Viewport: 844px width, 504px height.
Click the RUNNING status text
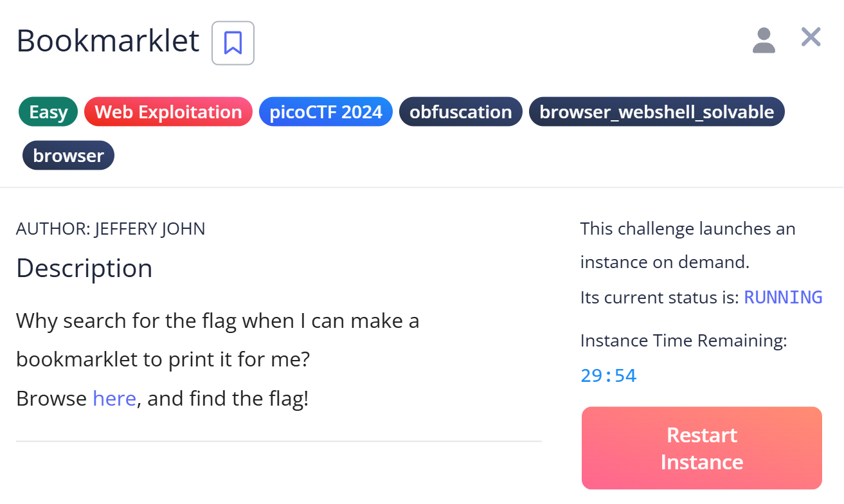[x=783, y=298]
